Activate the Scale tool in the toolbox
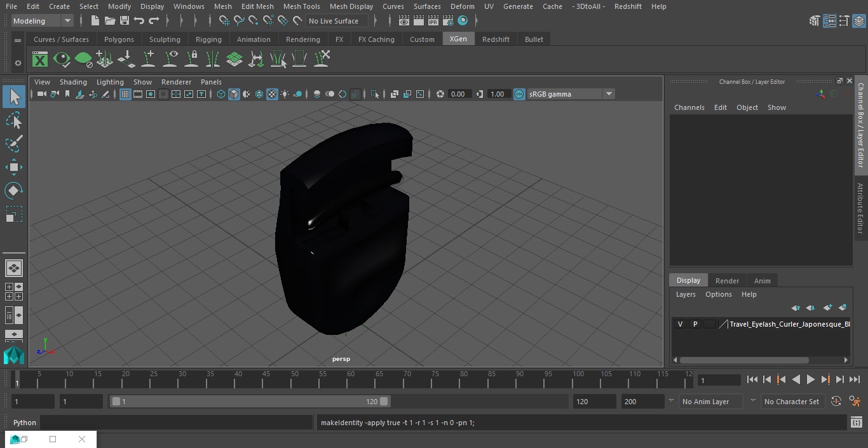Image resolution: width=868 pixels, height=448 pixels. tap(13, 214)
